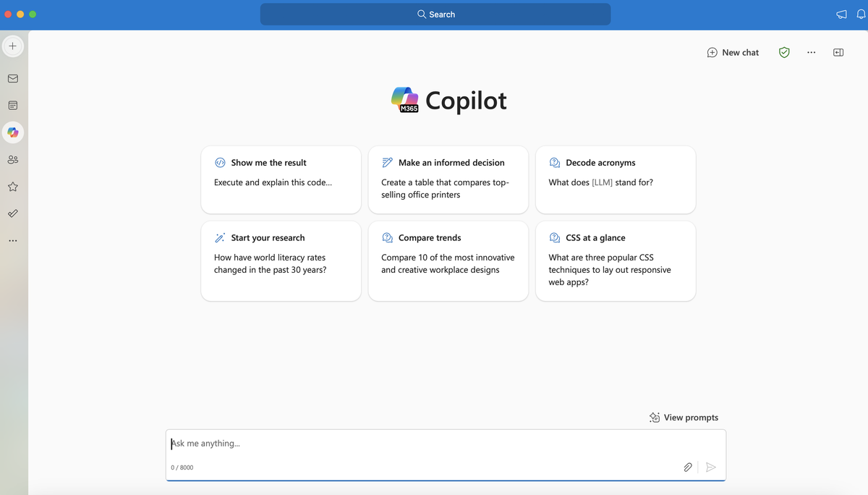Open the Mail icon in sidebar
This screenshot has width=868, height=495.
coord(13,78)
